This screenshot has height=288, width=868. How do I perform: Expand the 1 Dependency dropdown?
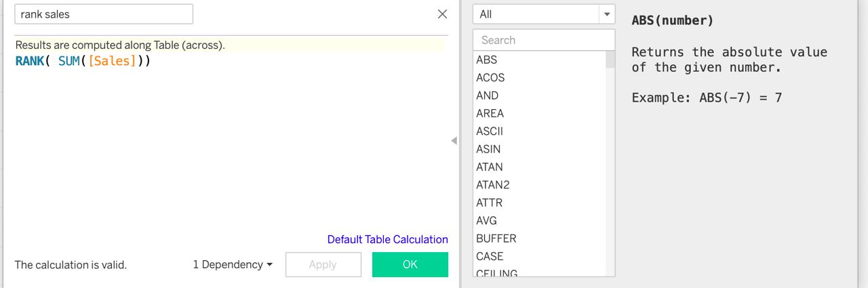pos(233,265)
